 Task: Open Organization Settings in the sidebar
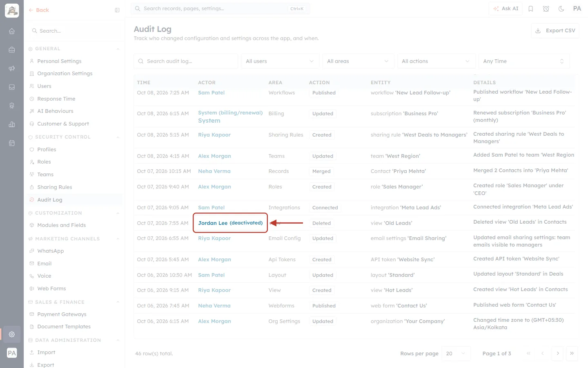[x=65, y=74]
